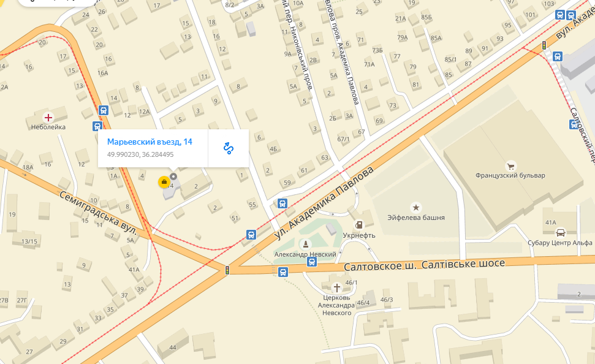Click the Эйфелева башня place label

coord(416,218)
